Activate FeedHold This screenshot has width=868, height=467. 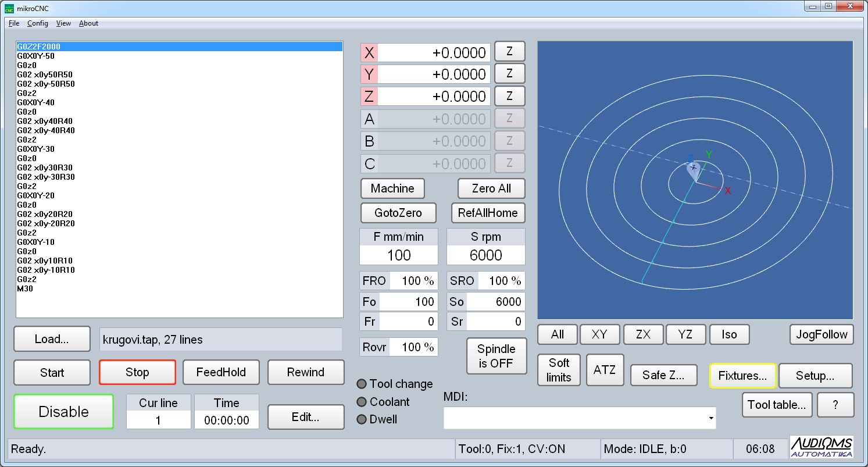coord(221,372)
